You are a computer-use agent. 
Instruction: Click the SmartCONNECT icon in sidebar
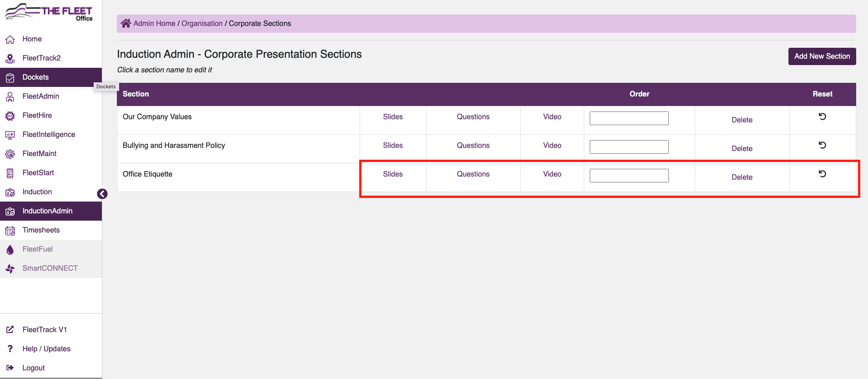click(x=10, y=269)
